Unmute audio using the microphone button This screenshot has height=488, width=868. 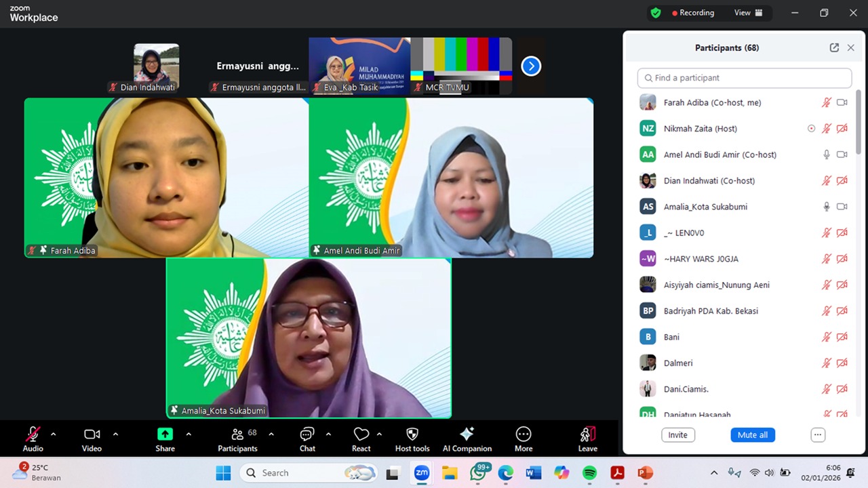tap(33, 434)
